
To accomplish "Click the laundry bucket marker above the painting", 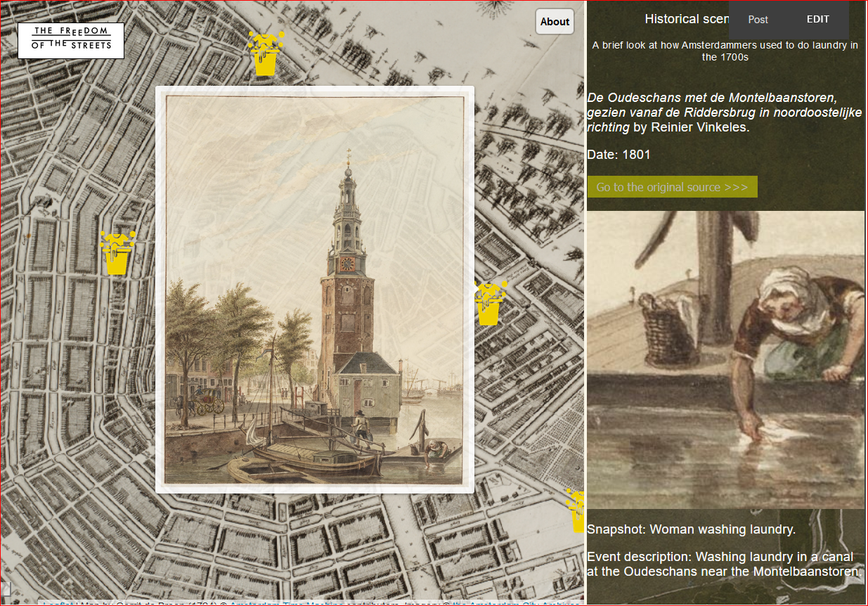I will [x=266, y=53].
